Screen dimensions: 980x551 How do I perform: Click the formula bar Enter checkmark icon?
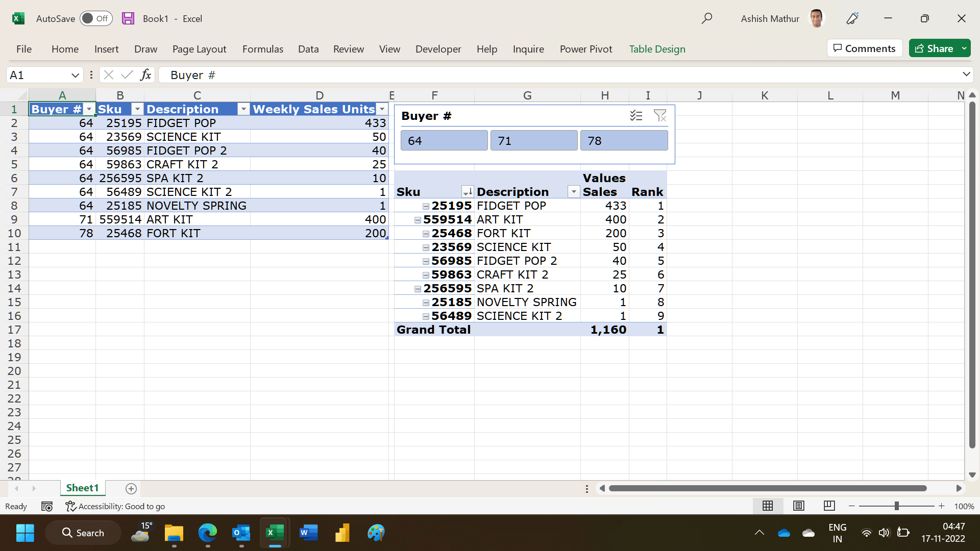pos(127,75)
